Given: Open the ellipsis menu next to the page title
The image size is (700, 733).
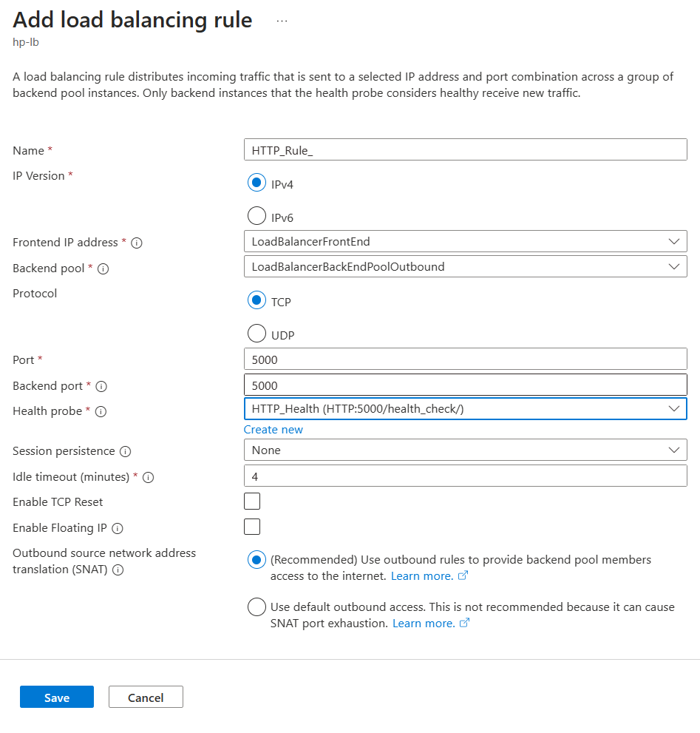Looking at the screenshot, I should coord(282,20).
